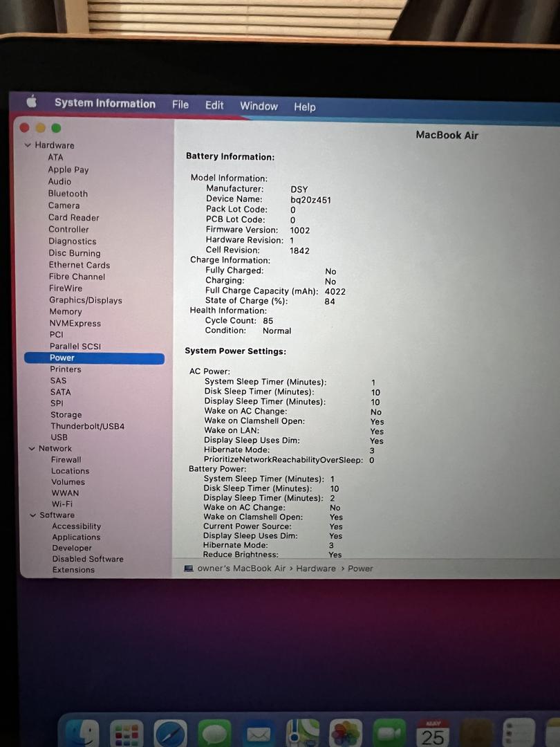
Task: Open Mail from the Dock
Action: click(x=259, y=734)
